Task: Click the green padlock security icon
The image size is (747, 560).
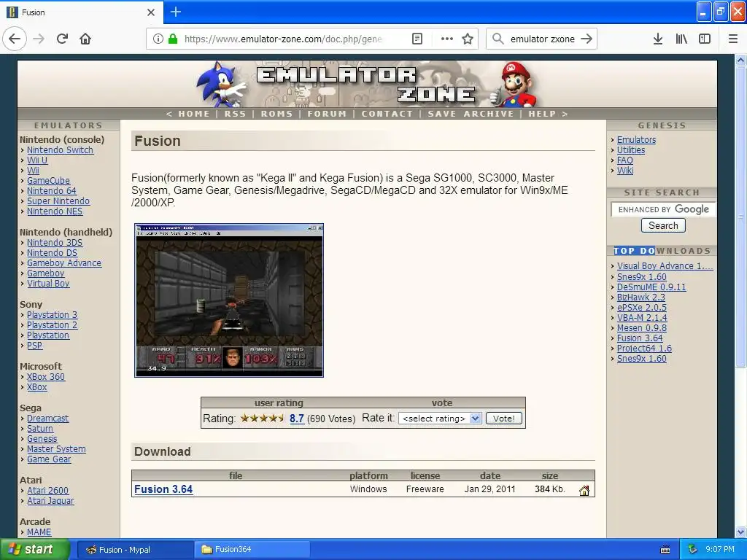Action: point(173,39)
